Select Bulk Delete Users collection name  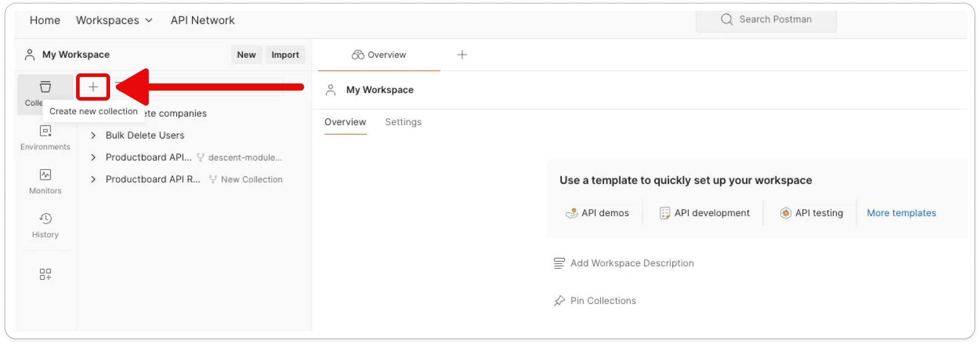145,135
